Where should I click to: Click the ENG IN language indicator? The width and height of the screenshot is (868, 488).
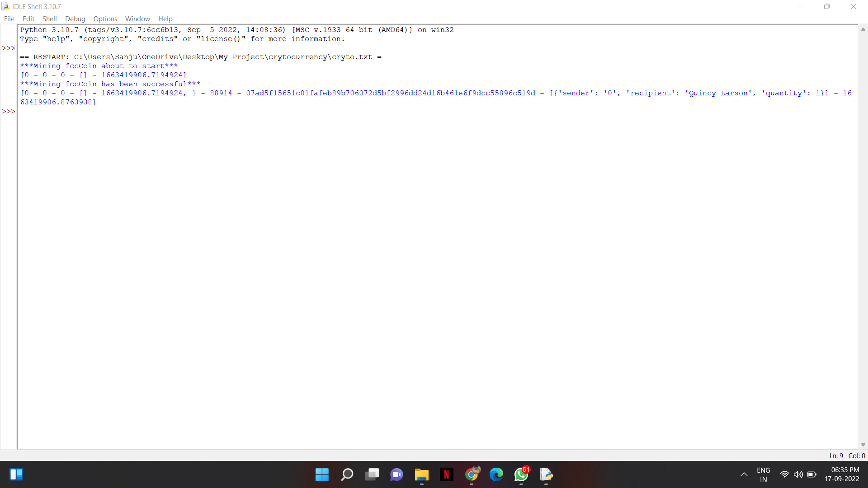[763, 474]
